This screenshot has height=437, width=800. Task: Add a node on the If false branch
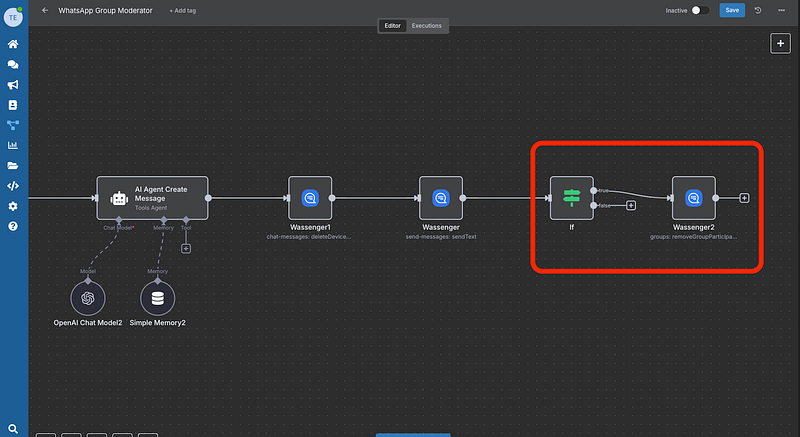point(631,206)
